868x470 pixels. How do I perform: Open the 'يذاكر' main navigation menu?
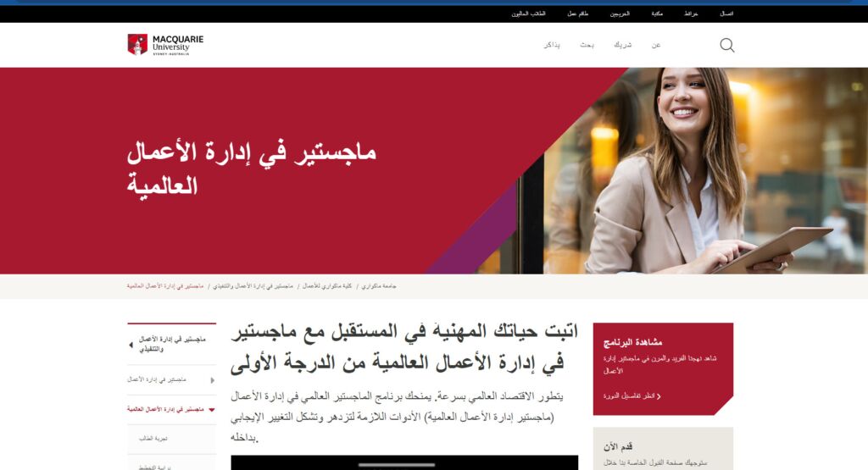click(552, 45)
